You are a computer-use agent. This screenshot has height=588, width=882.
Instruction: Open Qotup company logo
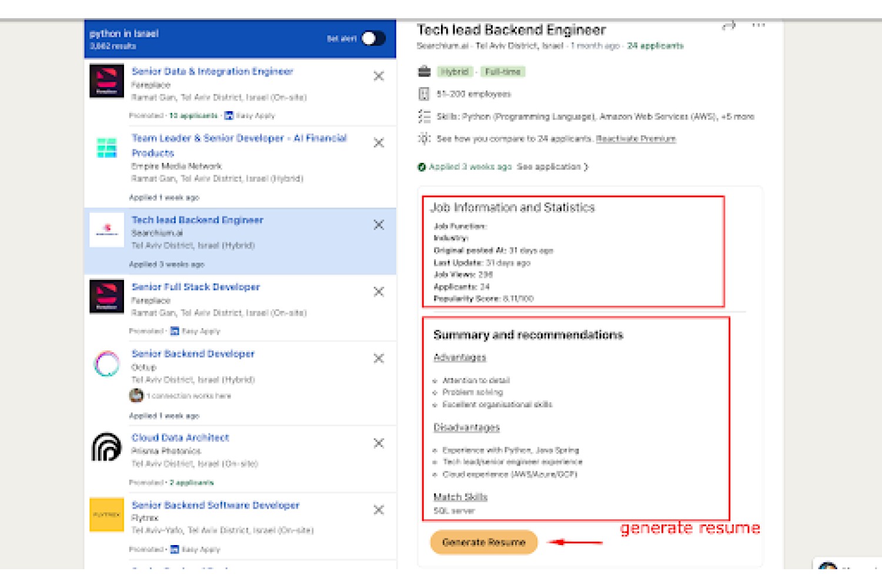[x=106, y=363]
